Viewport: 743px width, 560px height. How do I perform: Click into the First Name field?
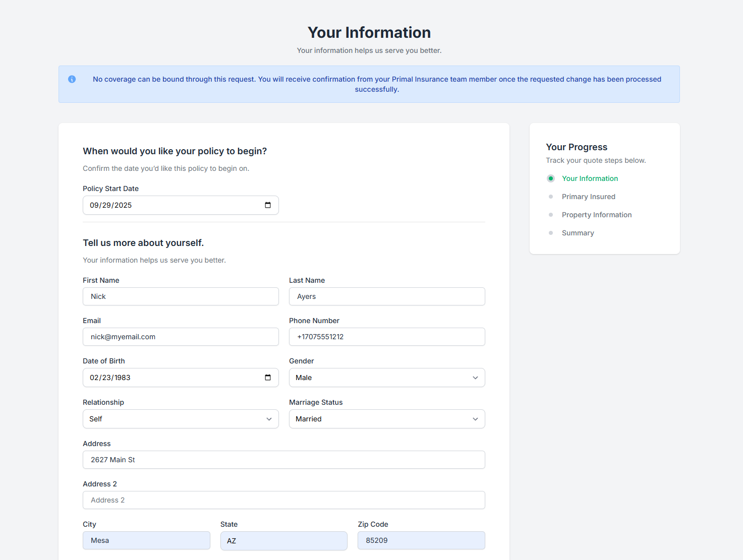pos(181,296)
